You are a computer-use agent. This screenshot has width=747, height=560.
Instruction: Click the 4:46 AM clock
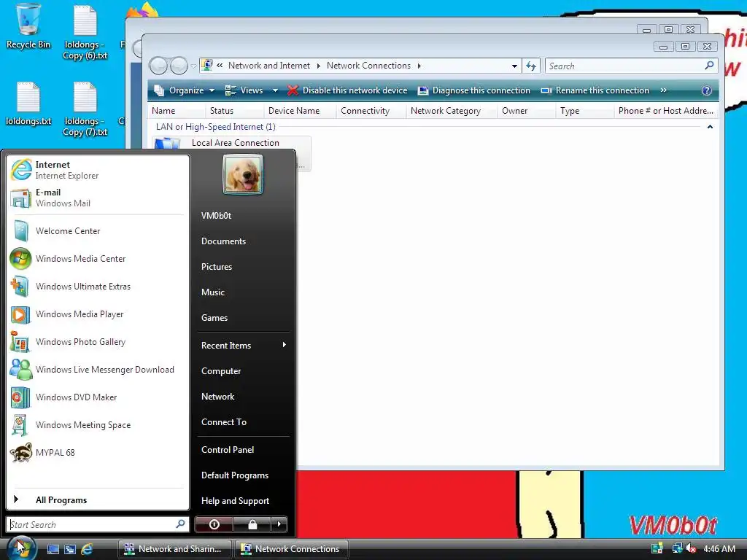coord(719,549)
